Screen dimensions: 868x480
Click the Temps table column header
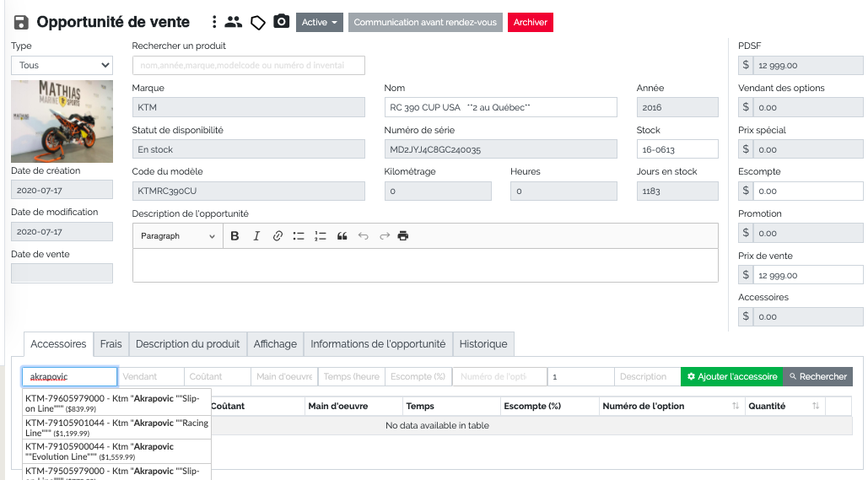coord(450,406)
